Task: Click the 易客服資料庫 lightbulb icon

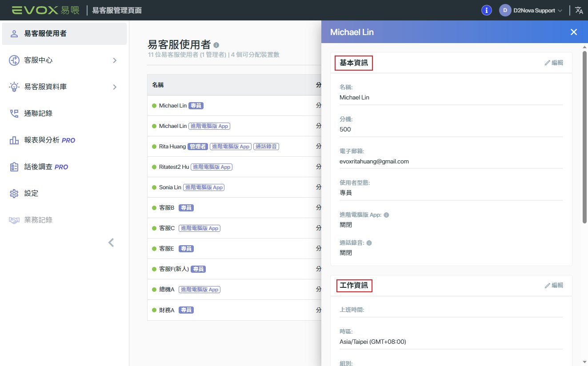Action: (x=14, y=87)
